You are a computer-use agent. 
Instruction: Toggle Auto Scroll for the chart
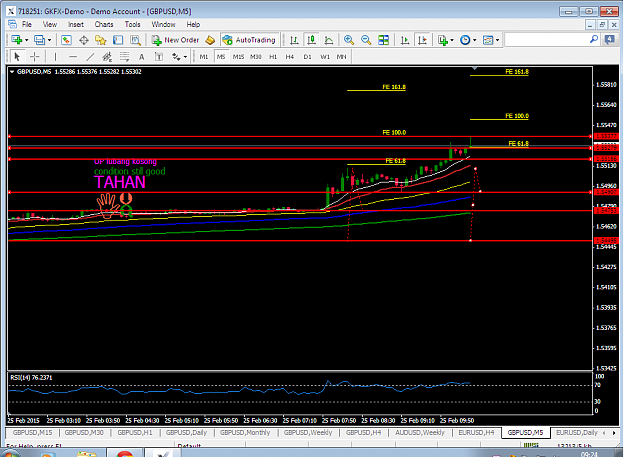(x=405, y=40)
